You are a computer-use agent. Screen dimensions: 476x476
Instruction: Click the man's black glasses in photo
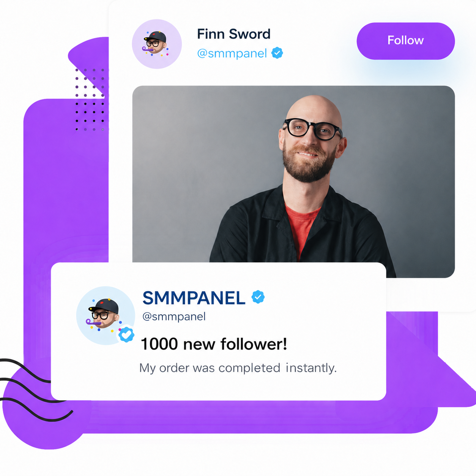pyautogui.click(x=313, y=129)
